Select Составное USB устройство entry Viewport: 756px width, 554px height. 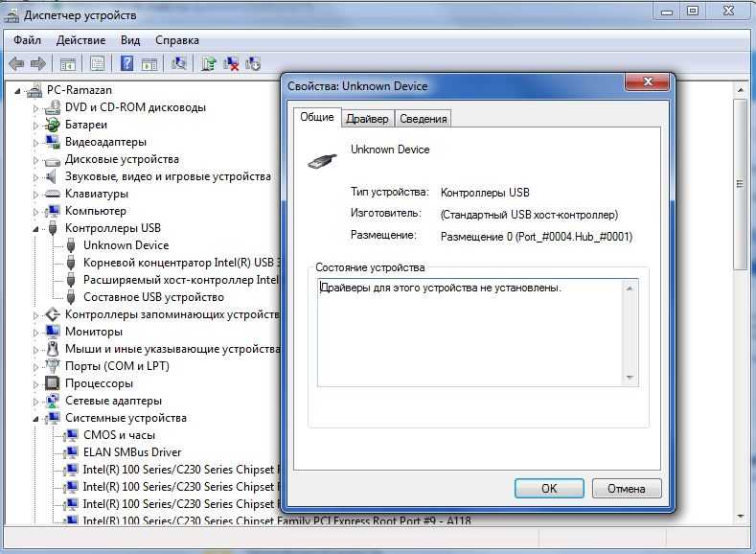(x=154, y=297)
